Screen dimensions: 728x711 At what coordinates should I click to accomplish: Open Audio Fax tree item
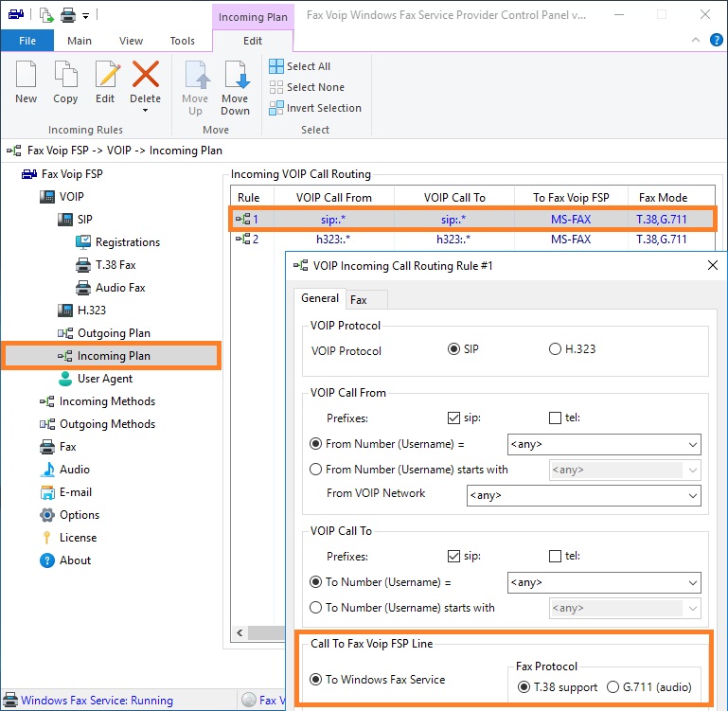120,288
